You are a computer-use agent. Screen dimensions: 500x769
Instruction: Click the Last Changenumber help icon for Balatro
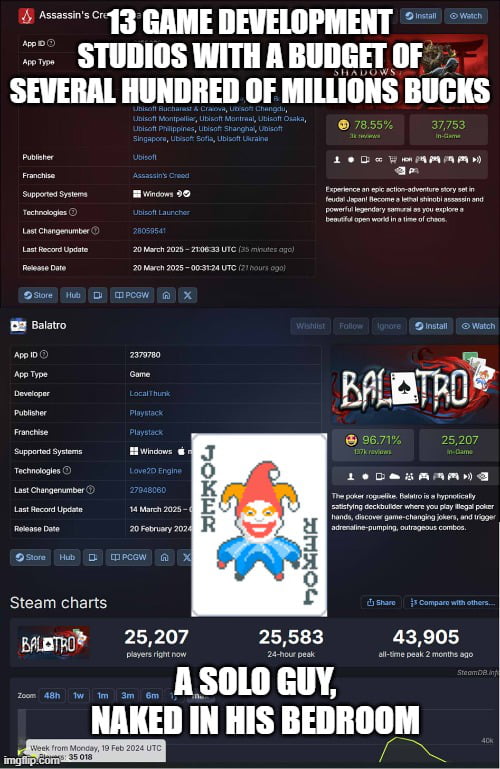(91, 489)
